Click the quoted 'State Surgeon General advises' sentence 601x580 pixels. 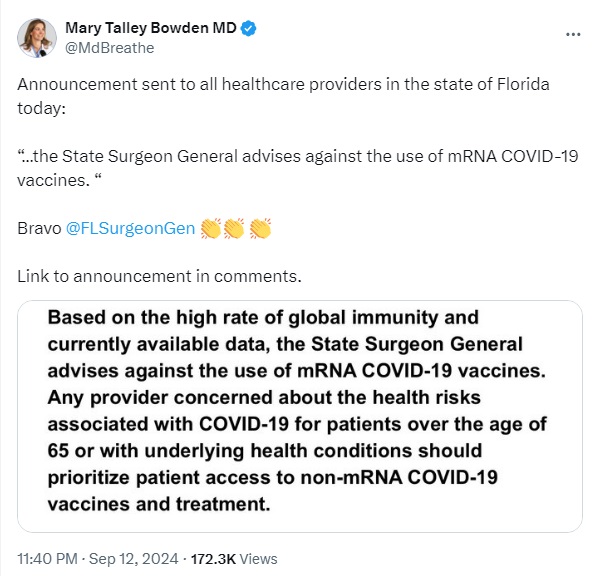point(297,168)
